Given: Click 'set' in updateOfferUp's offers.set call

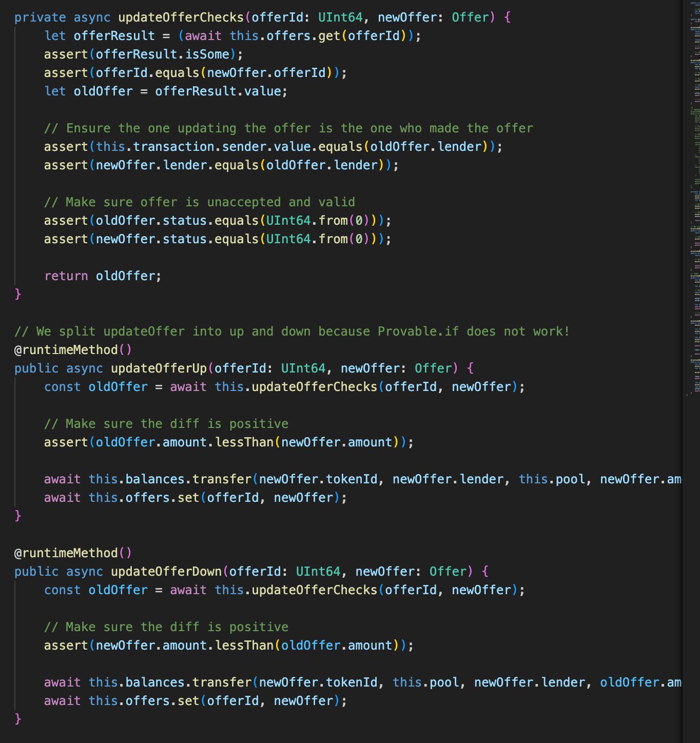Looking at the screenshot, I should (x=188, y=498).
